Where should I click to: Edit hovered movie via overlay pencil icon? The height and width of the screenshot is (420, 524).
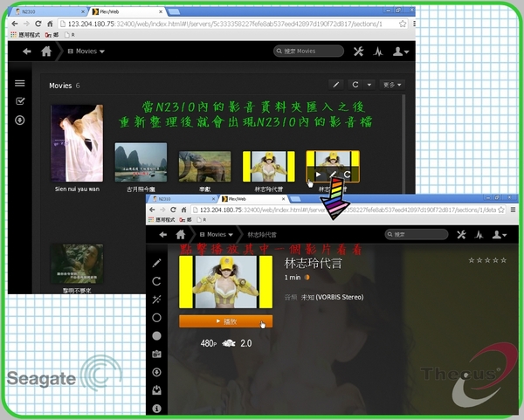click(x=333, y=175)
